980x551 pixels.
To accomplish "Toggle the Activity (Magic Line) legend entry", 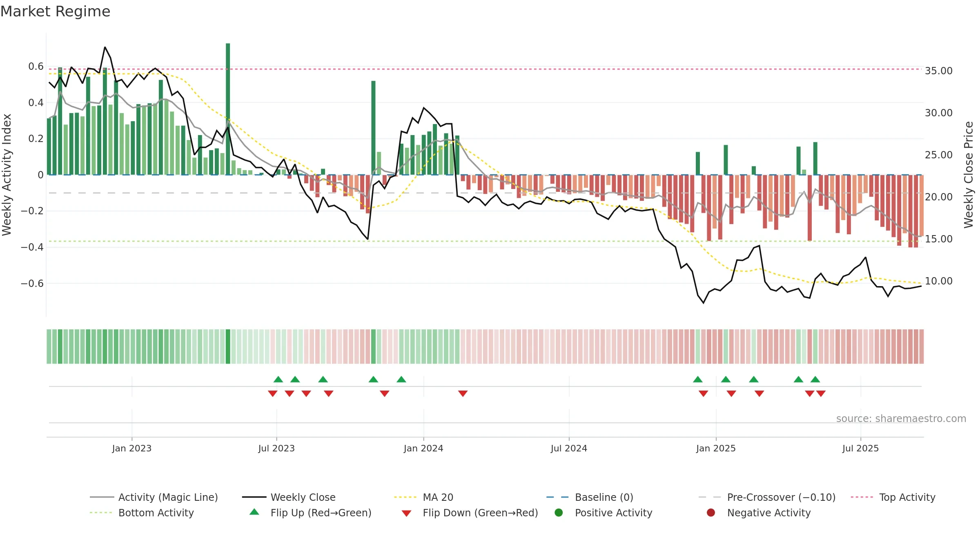I will [x=154, y=497].
